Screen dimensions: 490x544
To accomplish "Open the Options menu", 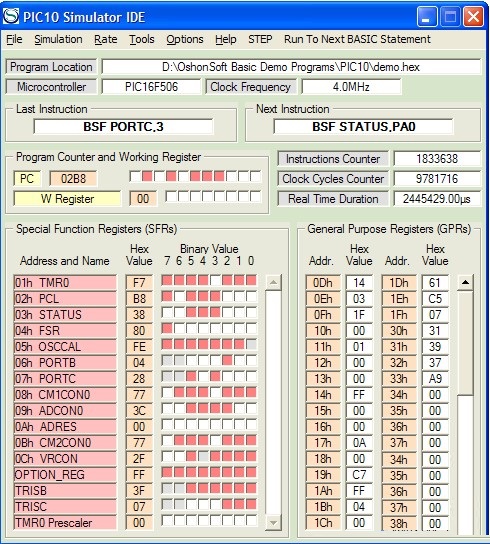I will point(185,39).
